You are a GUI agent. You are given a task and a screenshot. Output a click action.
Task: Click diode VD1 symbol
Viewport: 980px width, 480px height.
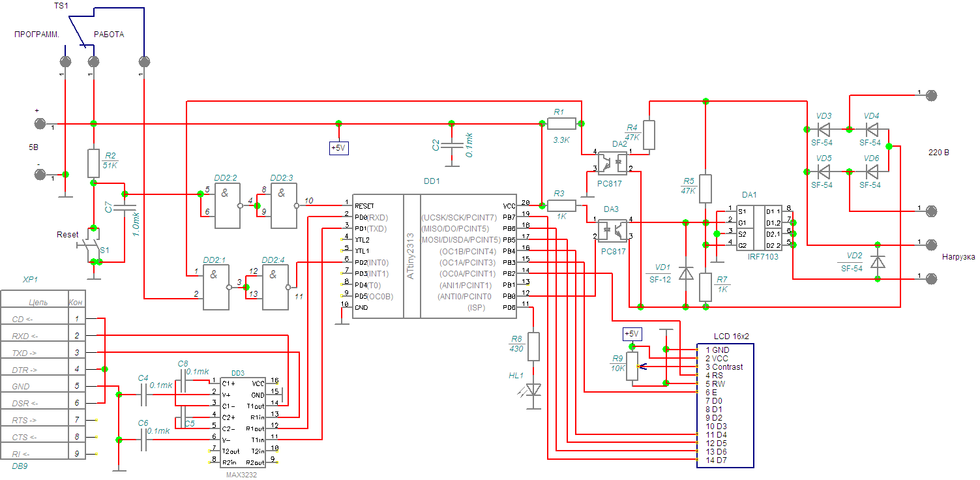(685, 273)
